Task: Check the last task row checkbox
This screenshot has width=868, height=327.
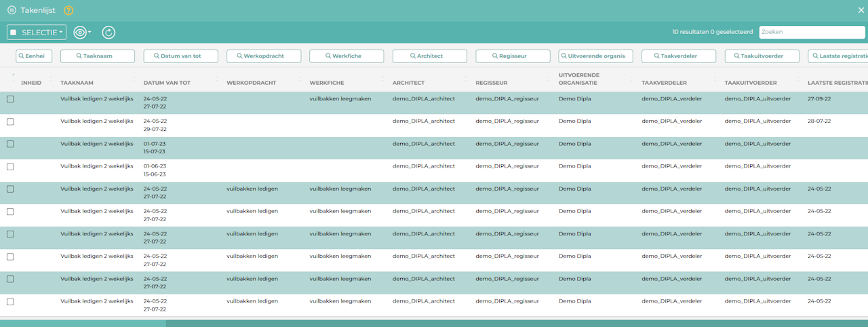Action: [x=10, y=301]
